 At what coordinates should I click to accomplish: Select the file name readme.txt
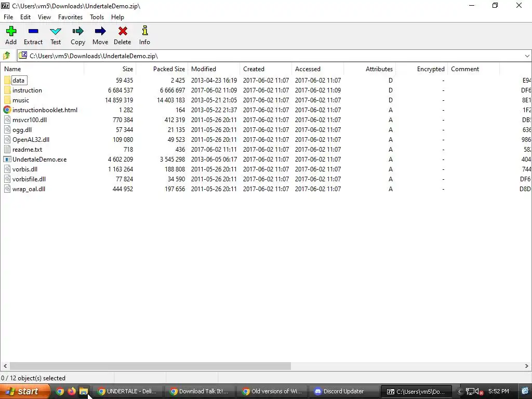pyautogui.click(x=27, y=149)
